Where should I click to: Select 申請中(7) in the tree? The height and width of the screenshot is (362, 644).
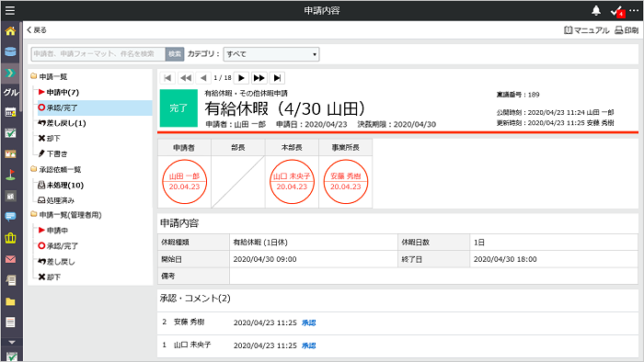click(59, 92)
